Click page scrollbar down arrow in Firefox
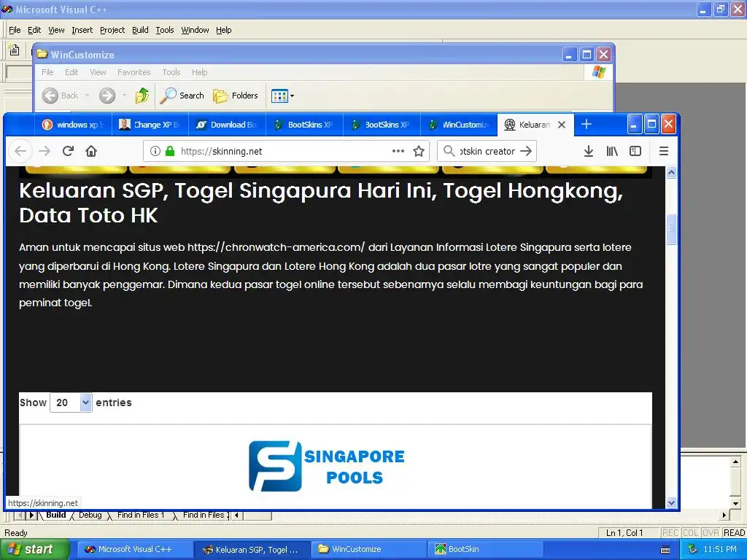This screenshot has height=560, width=747. (671, 502)
